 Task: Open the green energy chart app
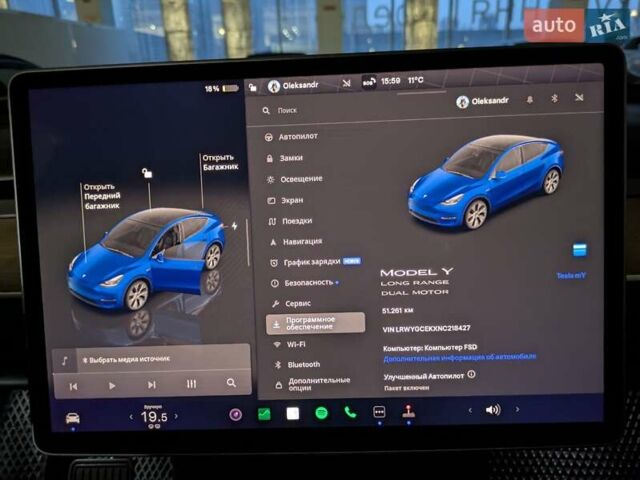point(264,414)
